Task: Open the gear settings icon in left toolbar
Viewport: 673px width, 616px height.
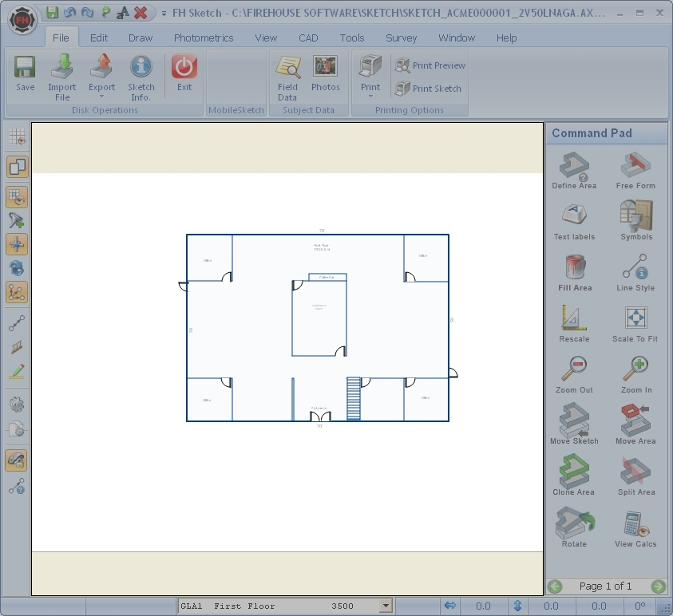Action: click(x=17, y=404)
